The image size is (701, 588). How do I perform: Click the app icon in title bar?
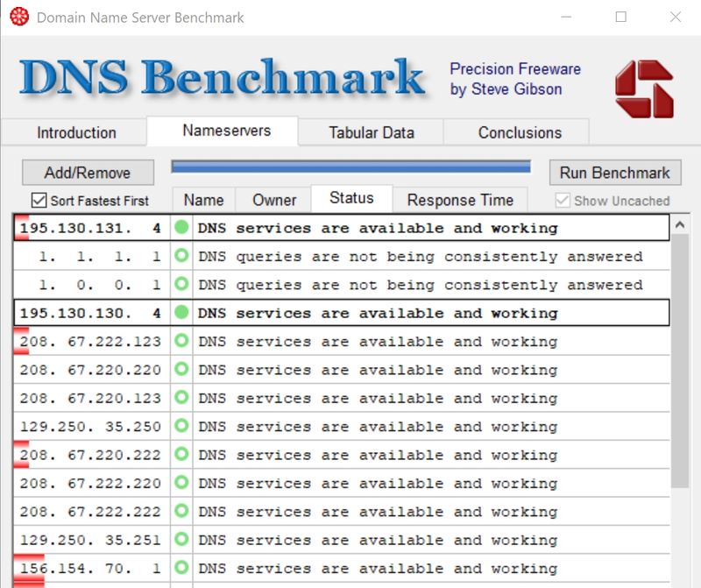pyautogui.click(x=18, y=17)
